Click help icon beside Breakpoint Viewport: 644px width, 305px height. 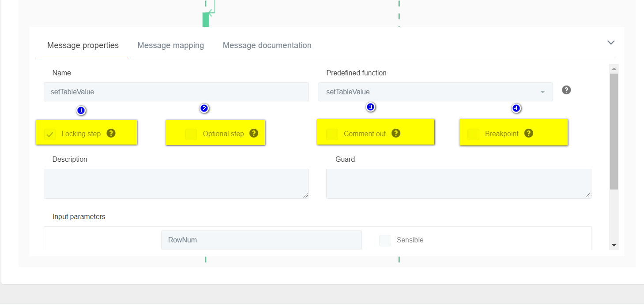click(529, 133)
